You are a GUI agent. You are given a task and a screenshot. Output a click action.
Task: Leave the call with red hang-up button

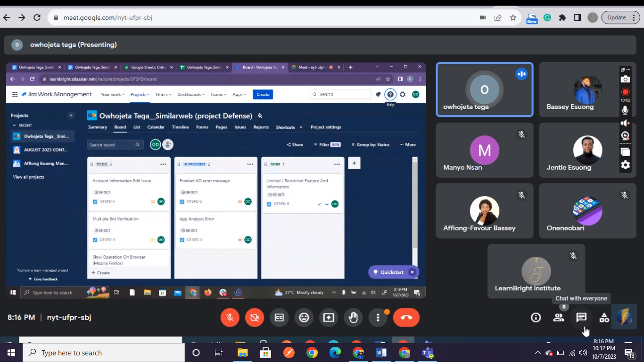point(406,318)
